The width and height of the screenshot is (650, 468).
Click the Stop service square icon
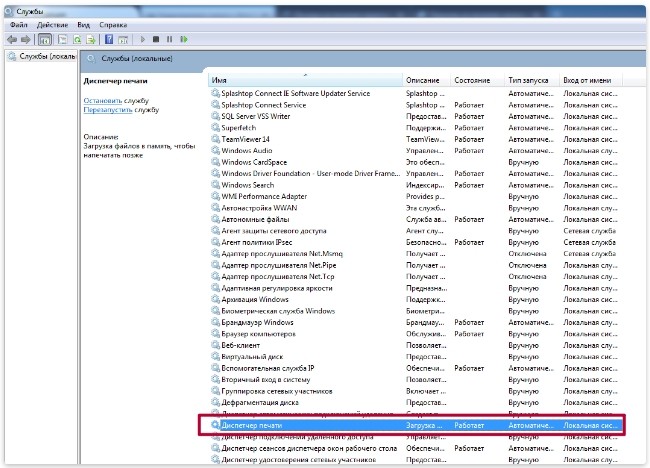156,39
